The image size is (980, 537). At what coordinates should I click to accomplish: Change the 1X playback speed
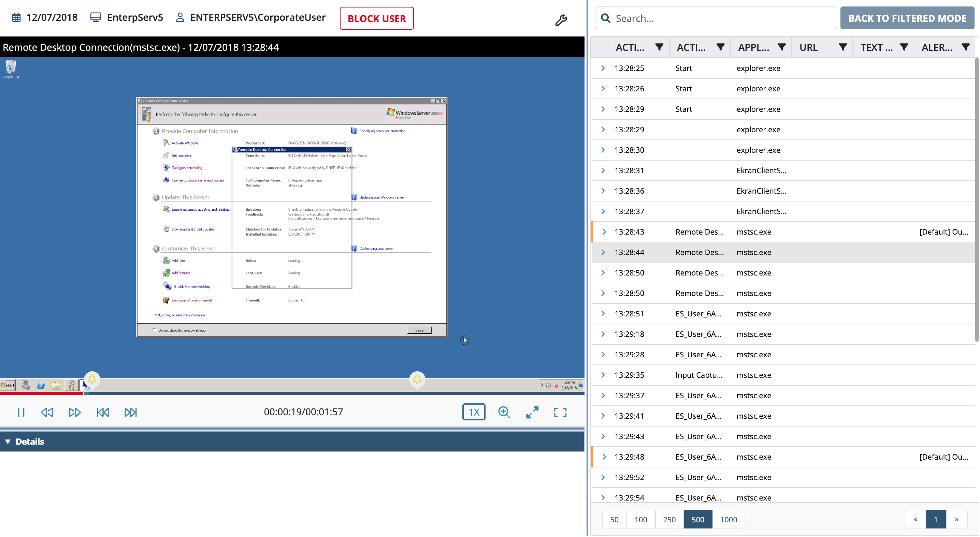point(474,412)
